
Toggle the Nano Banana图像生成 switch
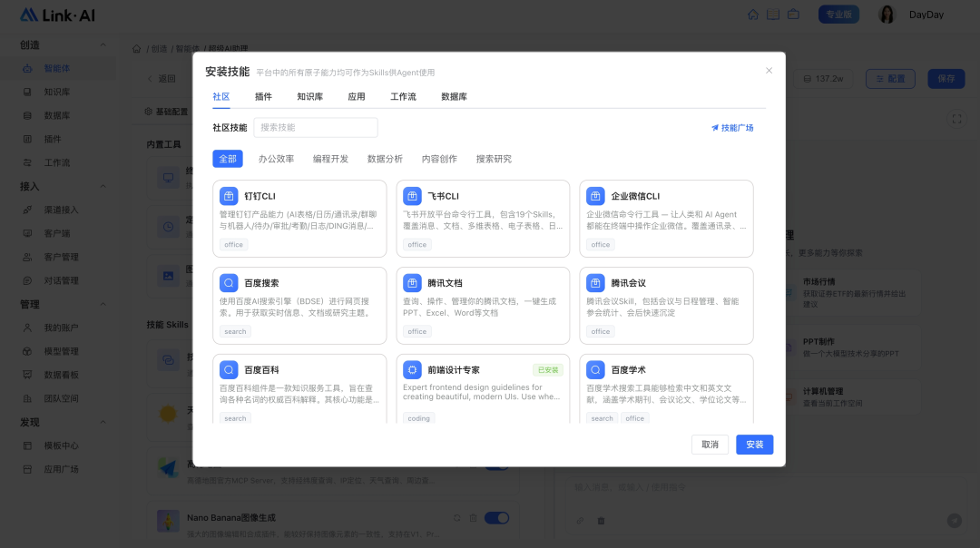point(497,518)
